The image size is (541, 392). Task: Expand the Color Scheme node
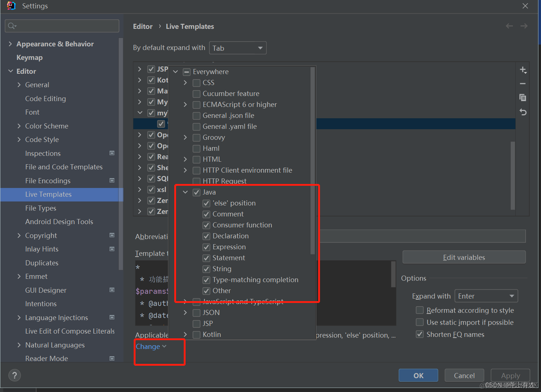pyautogui.click(x=19, y=126)
